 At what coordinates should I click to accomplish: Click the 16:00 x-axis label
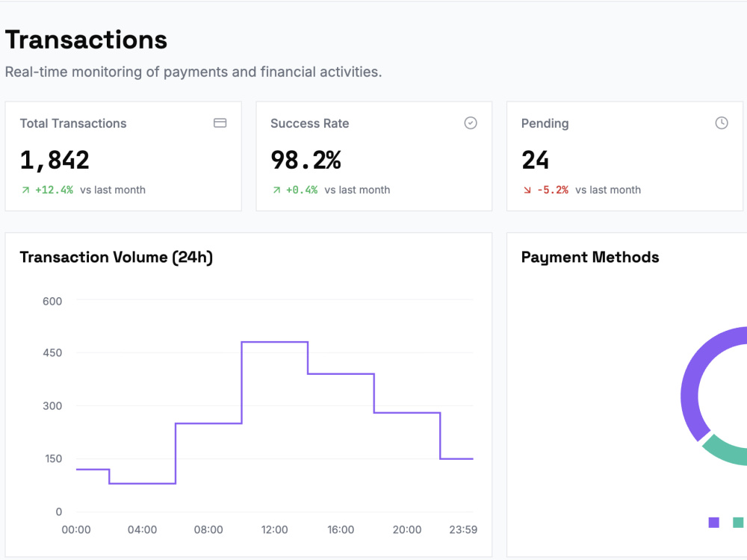pyautogui.click(x=341, y=530)
